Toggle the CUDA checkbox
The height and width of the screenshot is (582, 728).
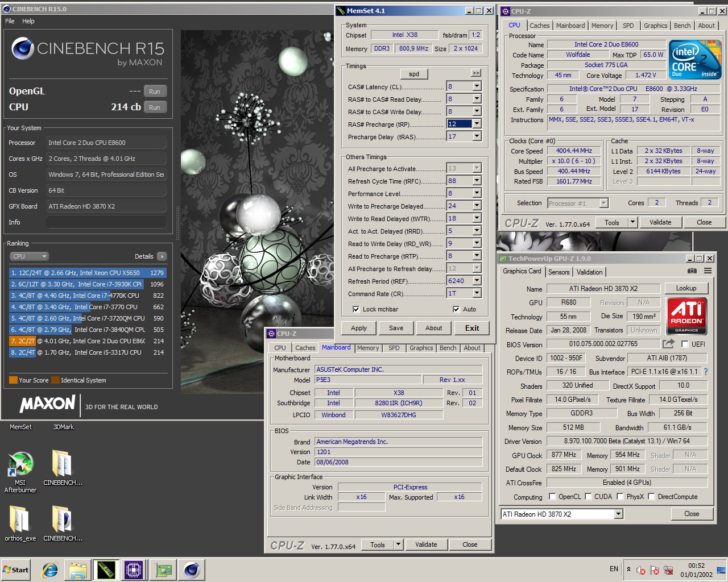click(x=588, y=496)
